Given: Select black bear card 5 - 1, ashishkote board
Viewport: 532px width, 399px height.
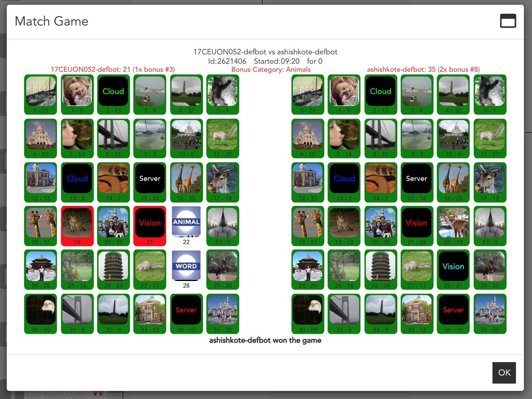Looking at the screenshot, I should [x=490, y=94].
